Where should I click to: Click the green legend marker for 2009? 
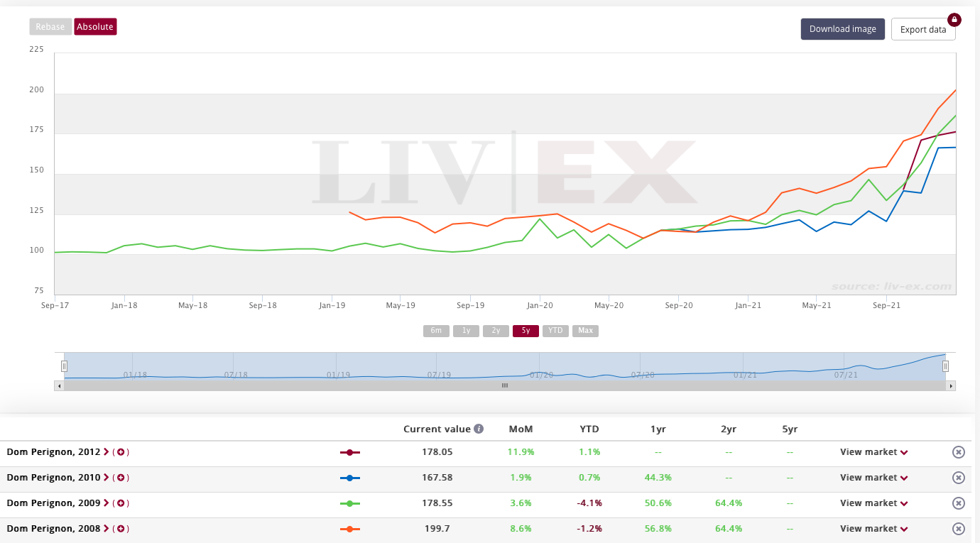[350, 503]
